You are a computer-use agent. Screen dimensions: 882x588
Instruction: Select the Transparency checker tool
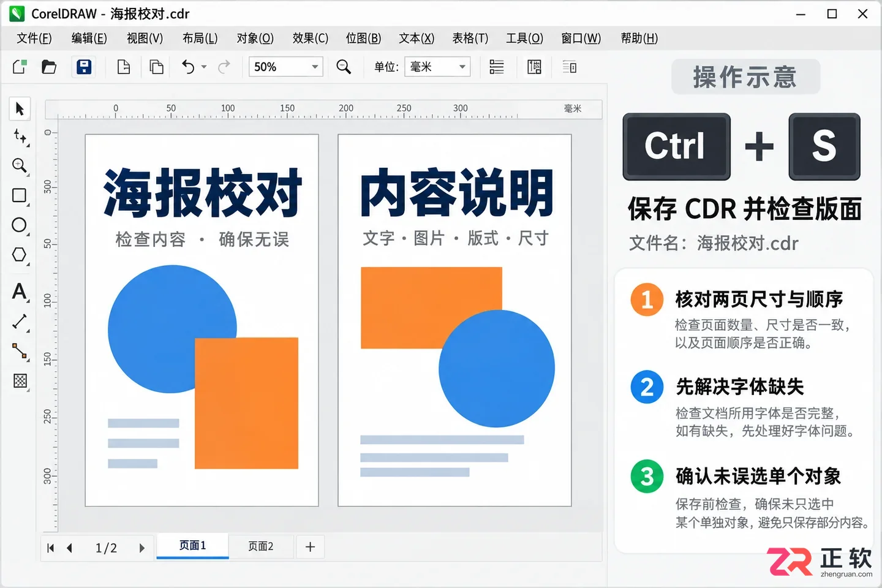click(20, 381)
